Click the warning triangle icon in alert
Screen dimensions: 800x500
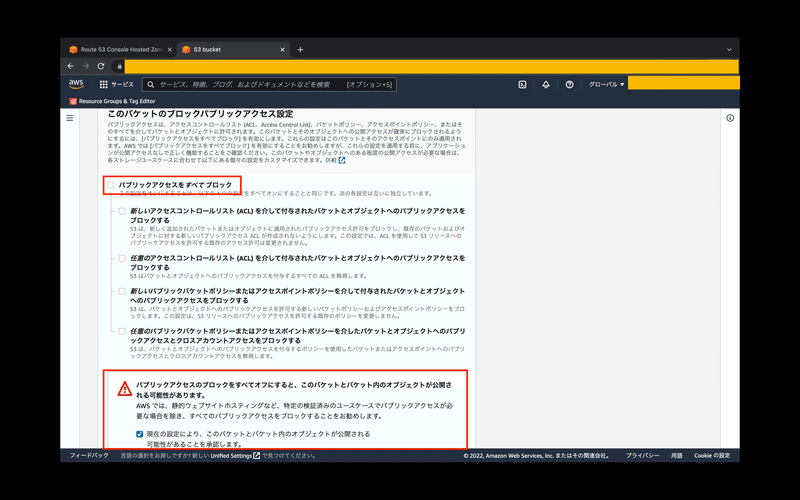click(x=124, y=389)
